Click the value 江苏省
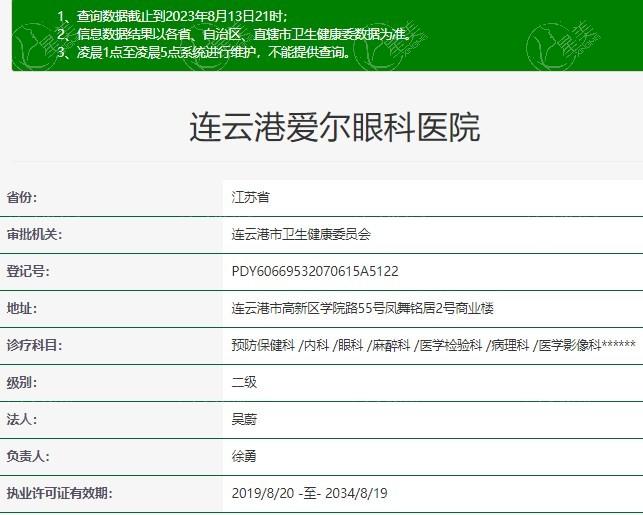This screenshot has width=643, height=515. 251,197
